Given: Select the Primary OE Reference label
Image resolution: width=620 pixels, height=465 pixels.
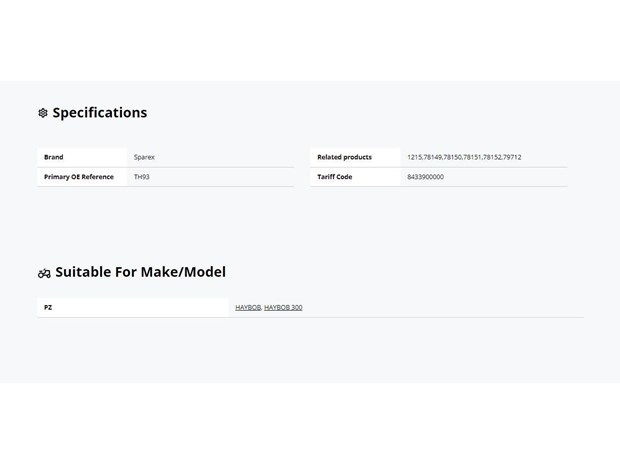Looking at the screenshot, I should [79, 177].
